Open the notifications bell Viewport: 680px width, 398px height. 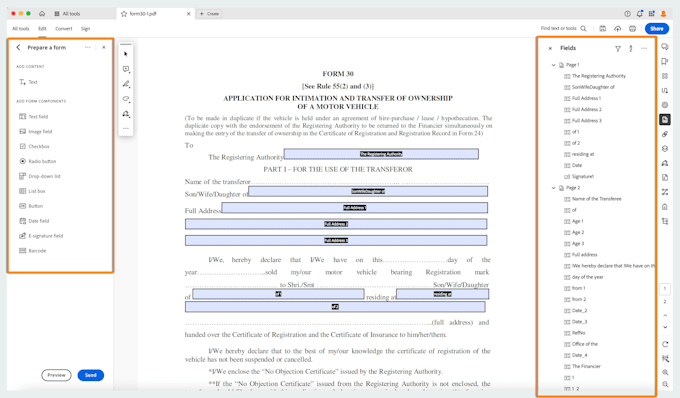(639, 14)
